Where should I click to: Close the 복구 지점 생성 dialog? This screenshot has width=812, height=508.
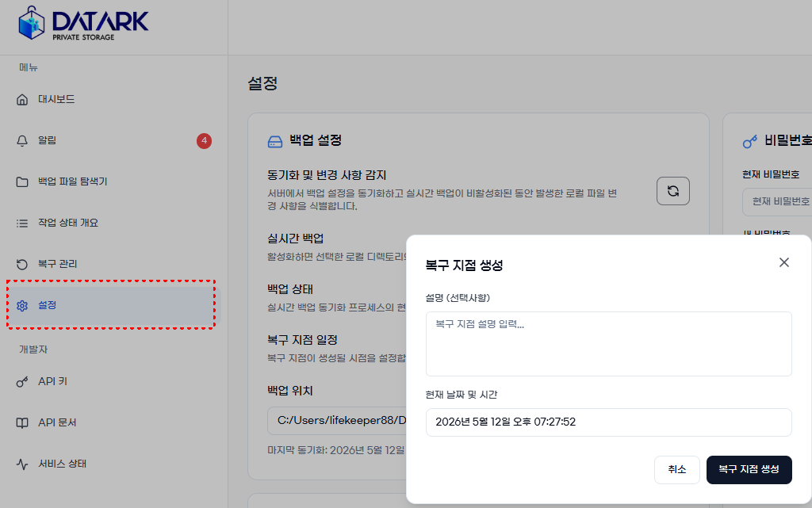(784, 262)
